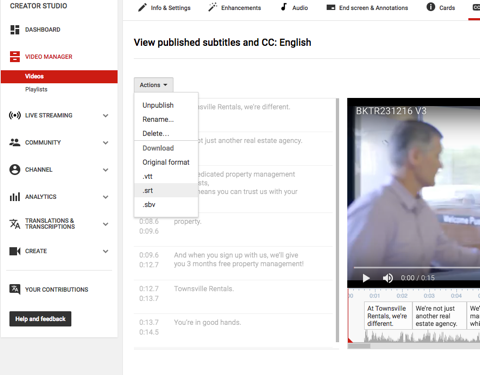The width and height of the screenshot is (480, 375).
Task: Download subtitles in Original format
Action: coord(166,162)
